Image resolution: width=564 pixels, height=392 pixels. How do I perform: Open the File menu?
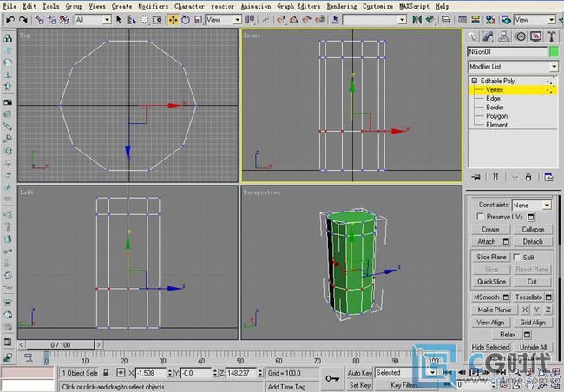pyautogui.click(x=10, y=6)
